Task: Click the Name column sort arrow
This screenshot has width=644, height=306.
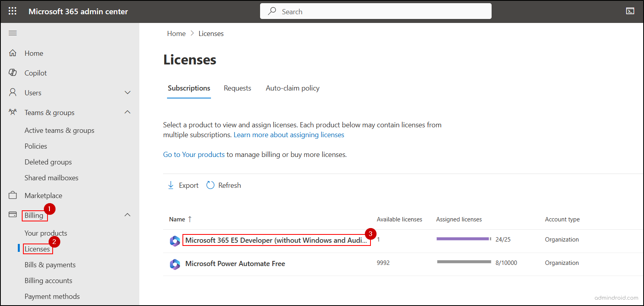Action: 190,219
